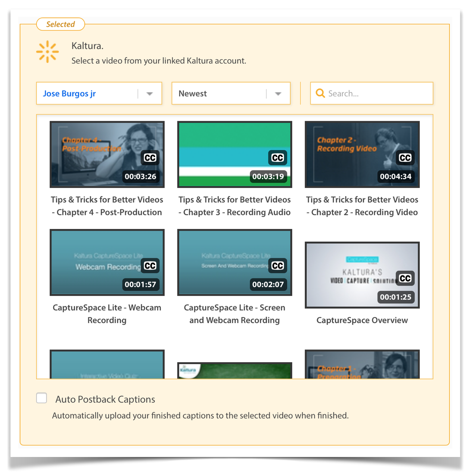Click the Selected badge label
This screenshot has width=470, height=476.
(60, 24)
